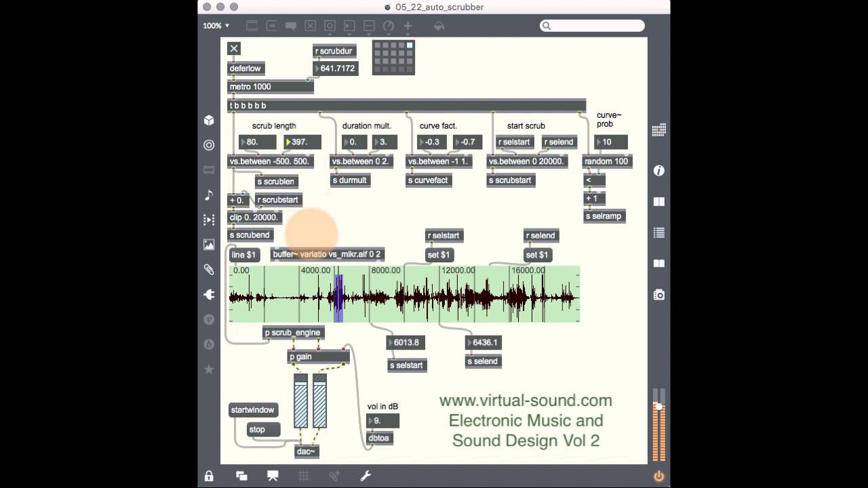Select the duration mult. 3. number box
The width and height of the screenshot is (868, 488).
coord(384,142)
